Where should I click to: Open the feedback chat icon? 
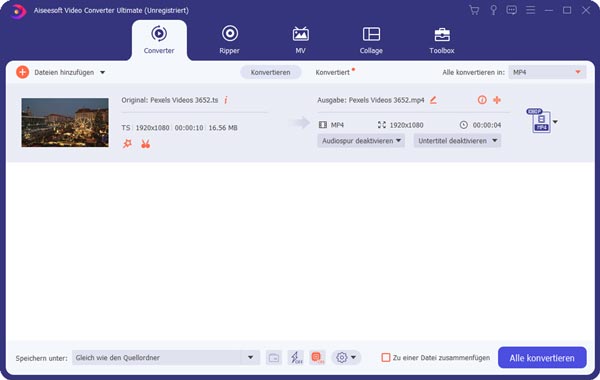coord(511,10)
